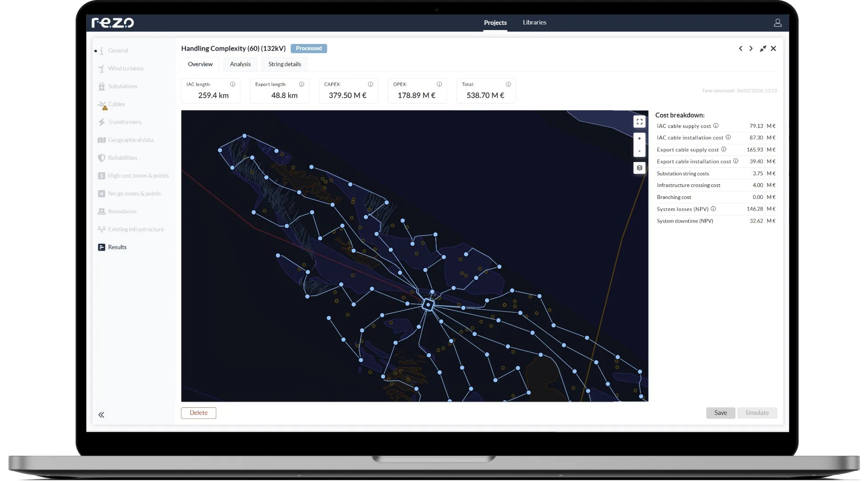Go to the next result arrow
This screenshot has height=482, width=868.
tap(751, 48)
